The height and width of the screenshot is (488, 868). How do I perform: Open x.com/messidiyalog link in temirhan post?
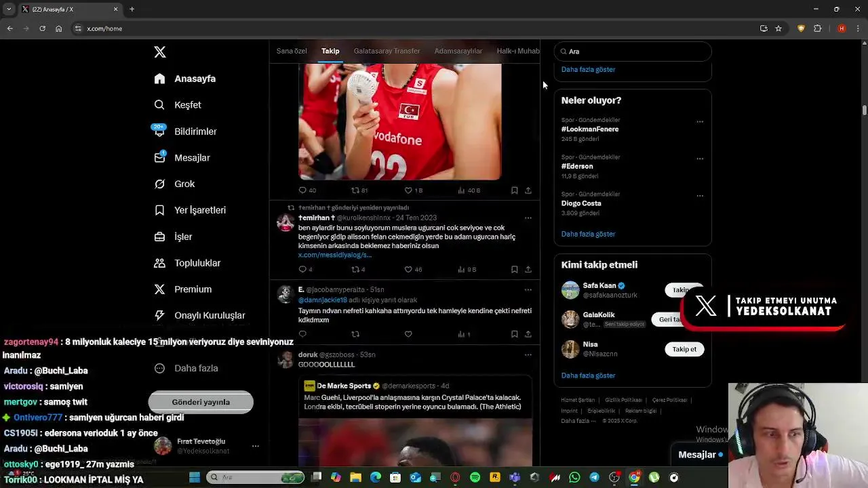click(x=335, y=255)
